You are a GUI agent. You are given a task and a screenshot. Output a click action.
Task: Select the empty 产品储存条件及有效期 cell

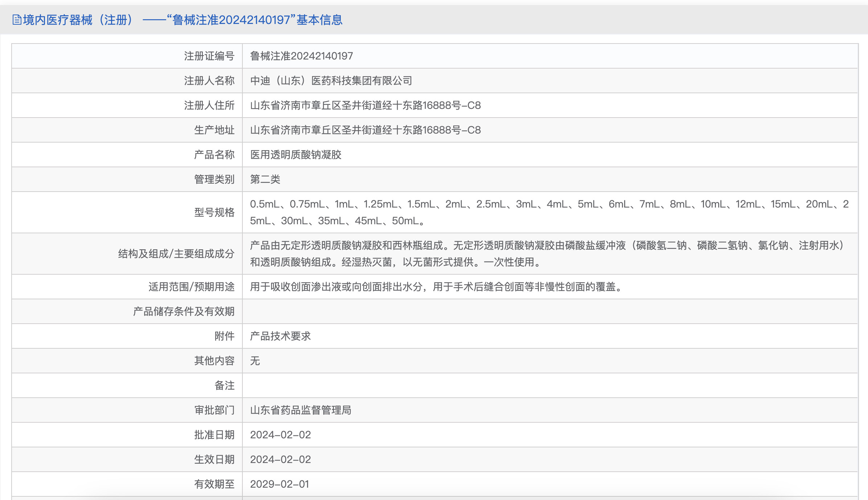[435, 311]
